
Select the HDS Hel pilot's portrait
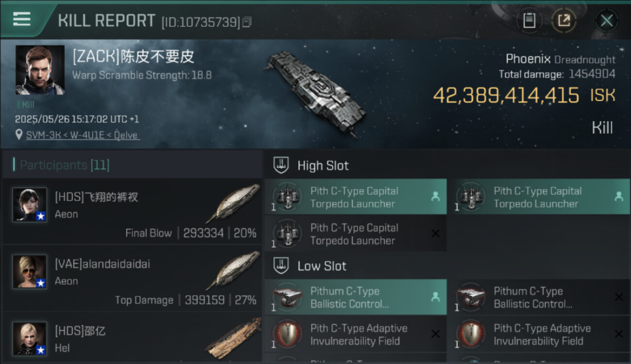click(x=30, y=338)
